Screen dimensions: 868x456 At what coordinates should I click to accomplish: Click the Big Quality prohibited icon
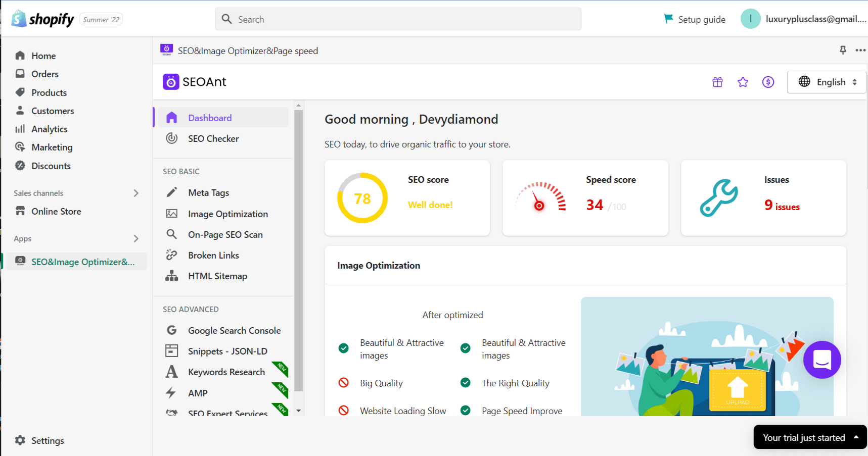tap(344, 383)
